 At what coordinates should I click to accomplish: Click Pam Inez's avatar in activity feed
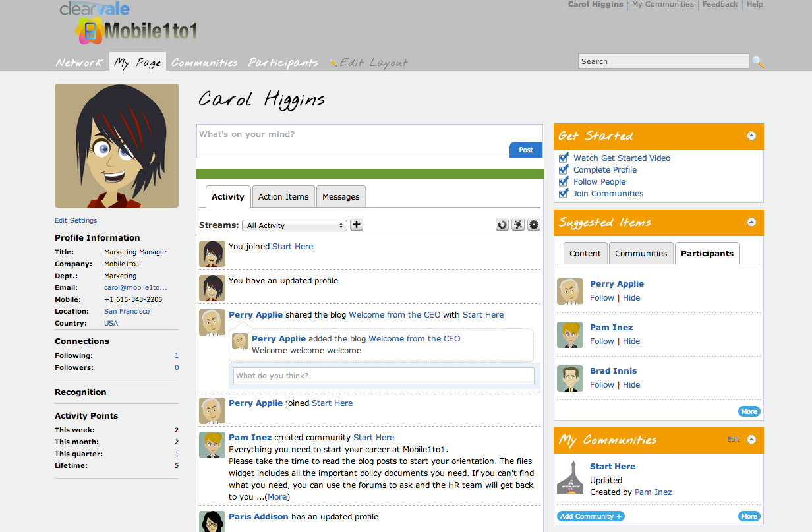pos(212,445)
